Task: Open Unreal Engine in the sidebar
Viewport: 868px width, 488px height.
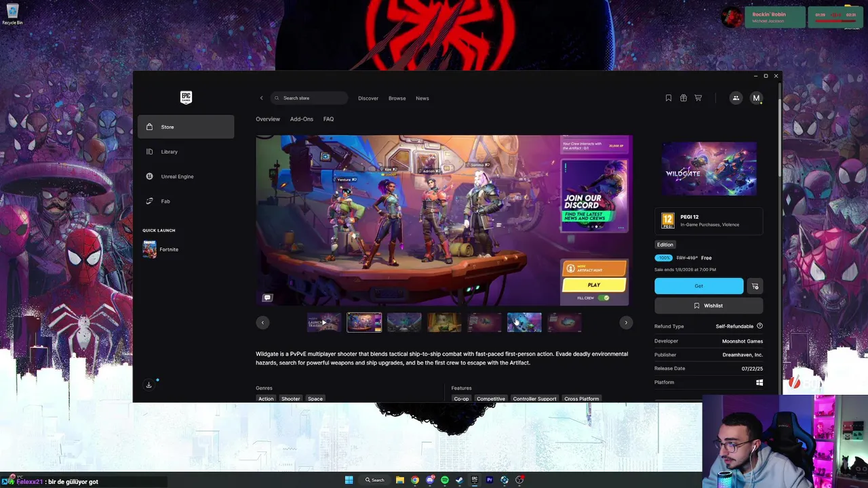Action: pyautogui.click(x=186, y=176)
